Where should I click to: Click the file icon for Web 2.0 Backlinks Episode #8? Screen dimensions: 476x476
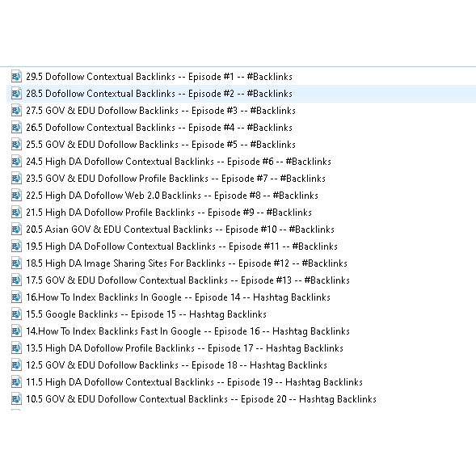coord(16,196)
